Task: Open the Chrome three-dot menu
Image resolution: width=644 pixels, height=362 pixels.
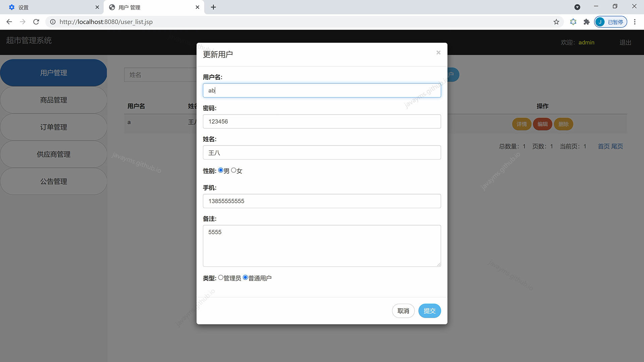Action: (634, 22)
